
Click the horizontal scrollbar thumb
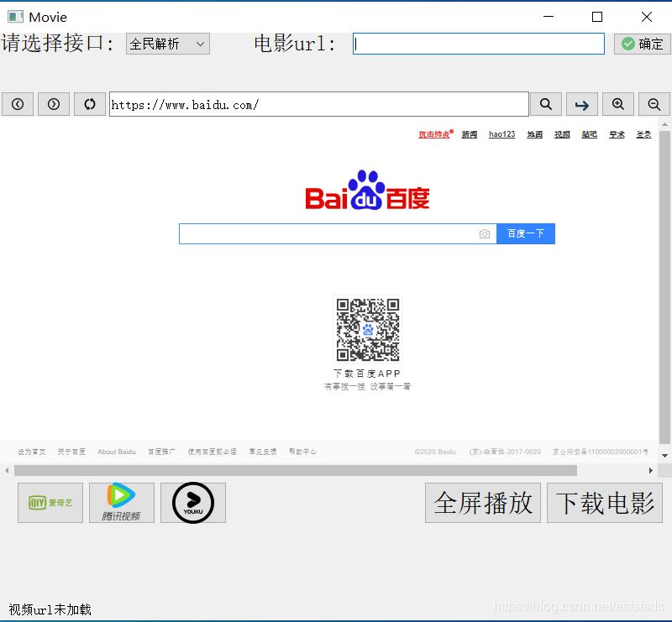click(296, 470)
